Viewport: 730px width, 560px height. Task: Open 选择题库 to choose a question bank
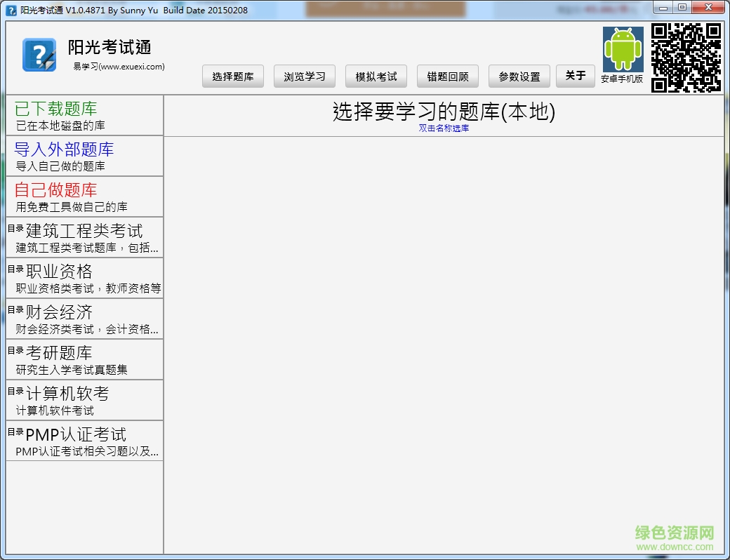(x=232, y=76)
